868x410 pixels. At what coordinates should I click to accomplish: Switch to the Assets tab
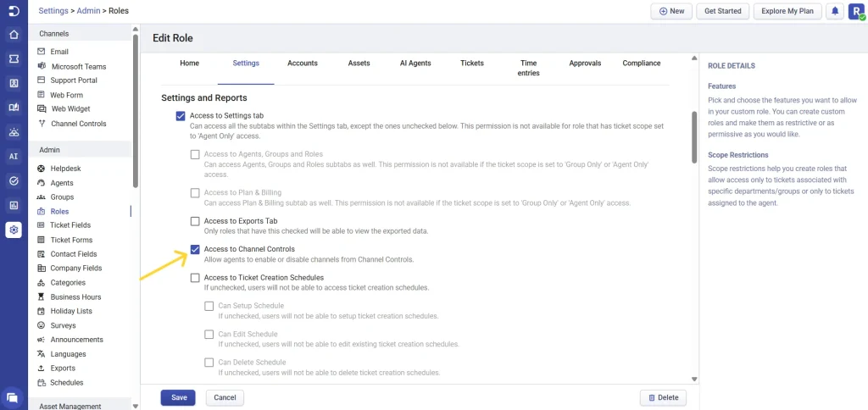point(359,63)
